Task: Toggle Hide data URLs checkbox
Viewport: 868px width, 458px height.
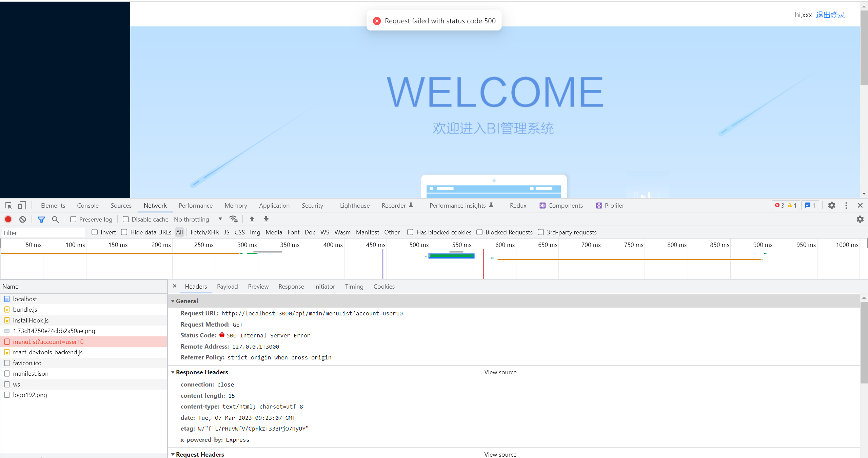Action: pos(124,232)
